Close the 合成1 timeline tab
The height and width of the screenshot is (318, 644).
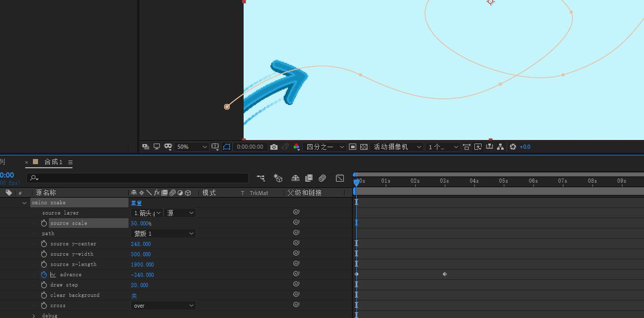click(x=27, y=162)
